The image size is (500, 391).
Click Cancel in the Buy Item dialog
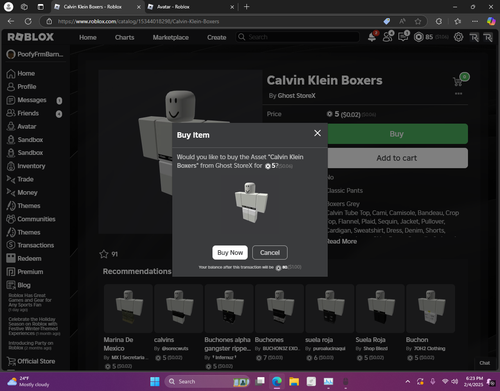pyautogui.click(x=270, y=253)
